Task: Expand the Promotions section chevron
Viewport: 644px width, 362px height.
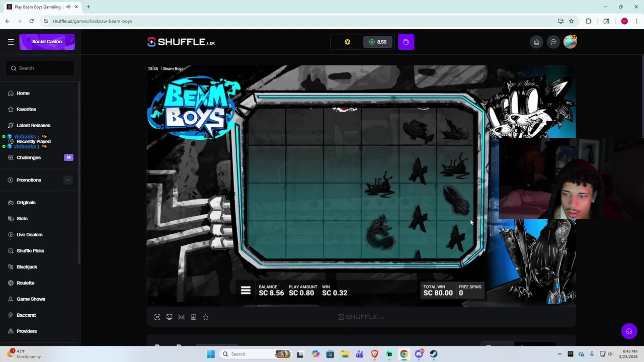Action: coord(68,180)
